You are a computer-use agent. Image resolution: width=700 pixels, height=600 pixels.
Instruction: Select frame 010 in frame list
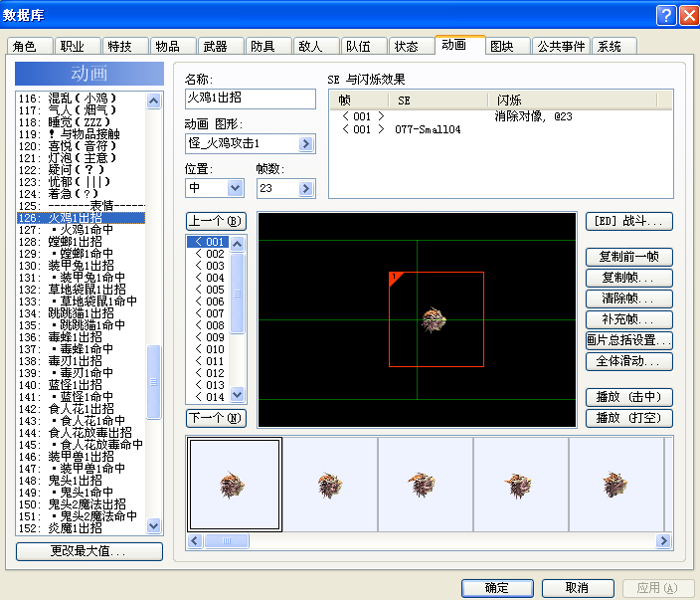[209, 349]
